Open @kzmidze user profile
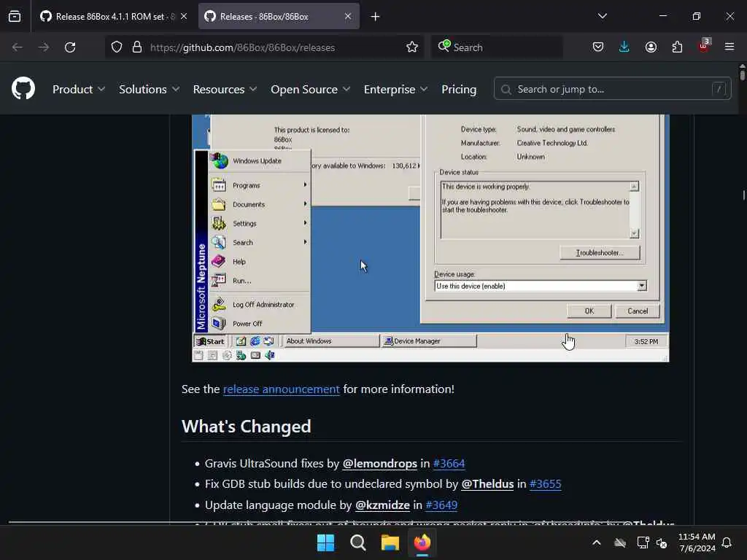 [x=382, y=505]
